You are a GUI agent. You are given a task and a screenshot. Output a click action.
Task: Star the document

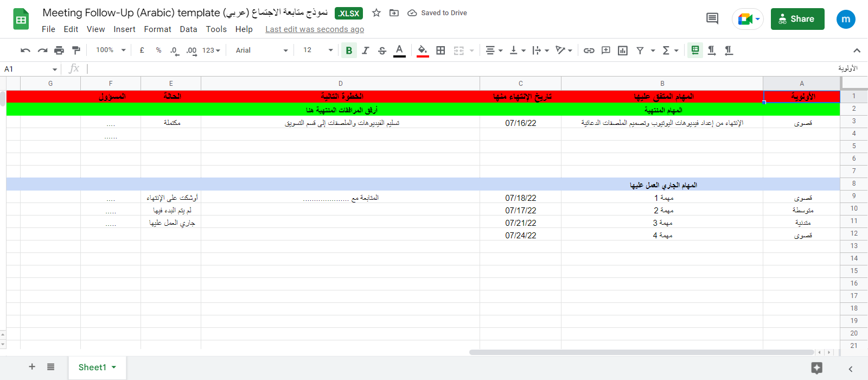pyautogui.click(x=376, y=13)
